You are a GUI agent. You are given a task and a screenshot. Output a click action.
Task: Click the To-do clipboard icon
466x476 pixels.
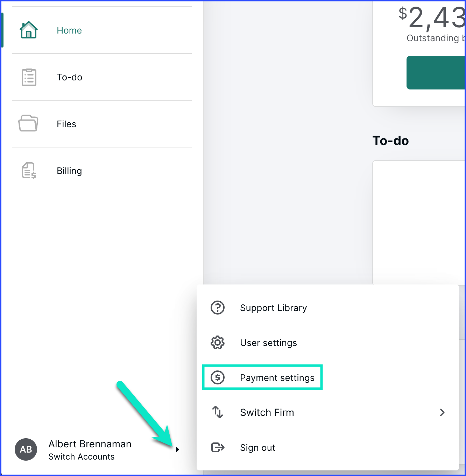[29, 77]
